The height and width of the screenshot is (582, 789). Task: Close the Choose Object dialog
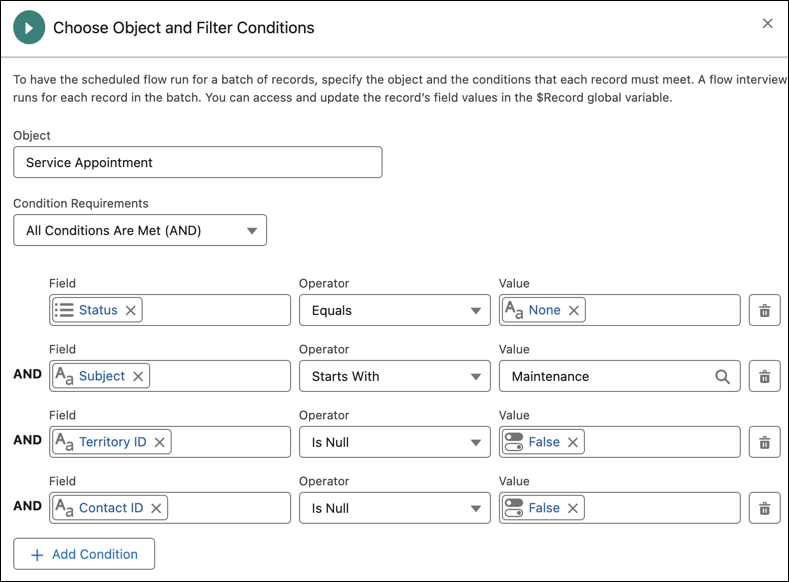pyautogui.click(x=767, y=23)
